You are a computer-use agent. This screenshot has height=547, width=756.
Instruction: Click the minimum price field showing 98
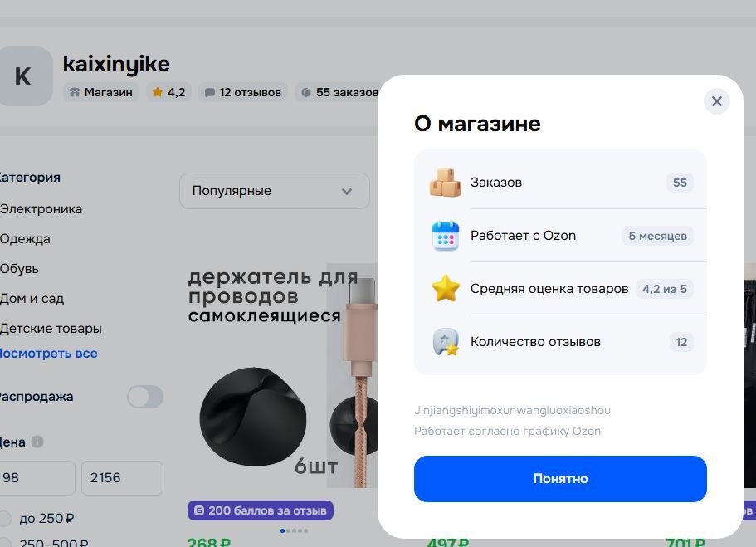point(37,477)
